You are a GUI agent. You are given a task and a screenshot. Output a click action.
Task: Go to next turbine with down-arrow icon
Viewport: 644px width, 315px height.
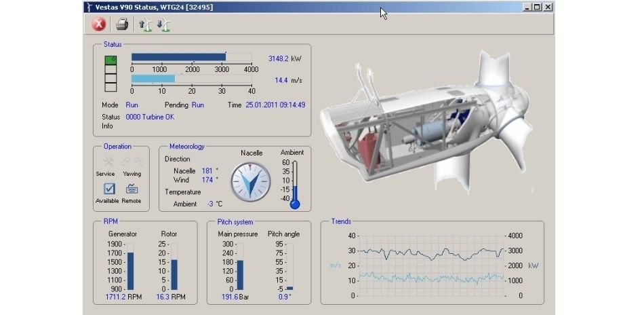163,25
